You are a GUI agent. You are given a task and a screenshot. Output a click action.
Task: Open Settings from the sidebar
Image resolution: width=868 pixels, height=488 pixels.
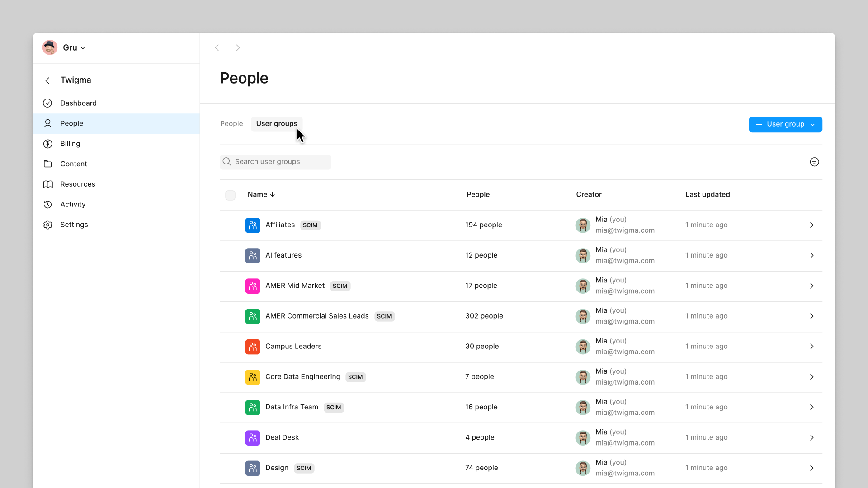tap(74, 225)
